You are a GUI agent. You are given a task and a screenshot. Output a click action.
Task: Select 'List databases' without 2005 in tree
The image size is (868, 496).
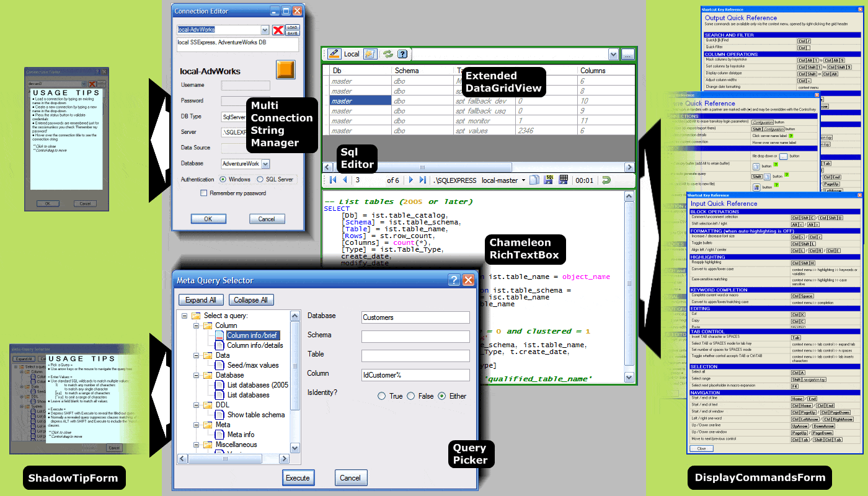click(x=248, y=395)
